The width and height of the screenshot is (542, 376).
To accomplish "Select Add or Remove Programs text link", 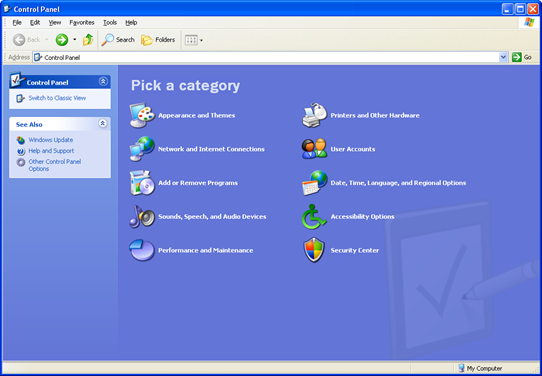I will pyautogui.click(x=198, y=183).
